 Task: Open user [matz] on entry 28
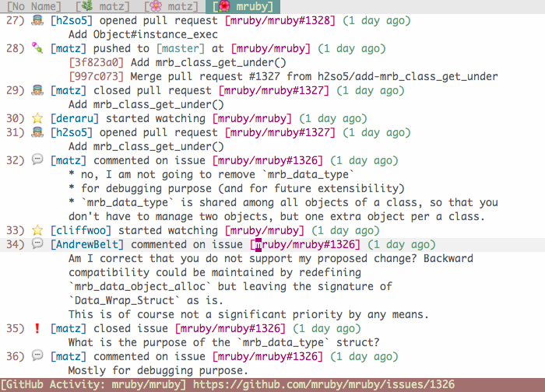tap(69, 48)
